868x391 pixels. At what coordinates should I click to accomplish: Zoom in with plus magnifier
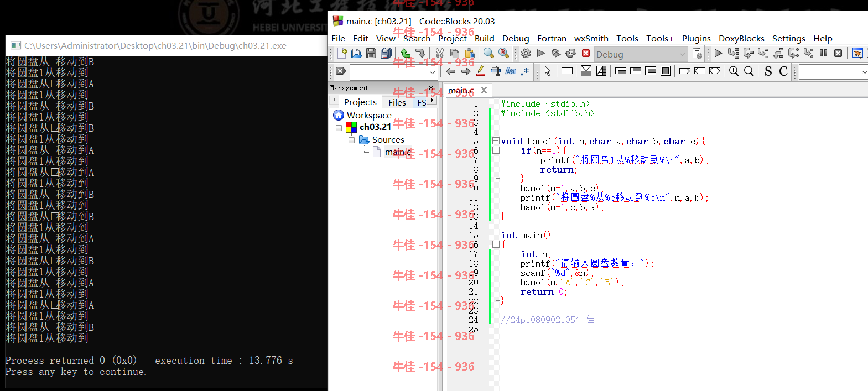[734, 71]
